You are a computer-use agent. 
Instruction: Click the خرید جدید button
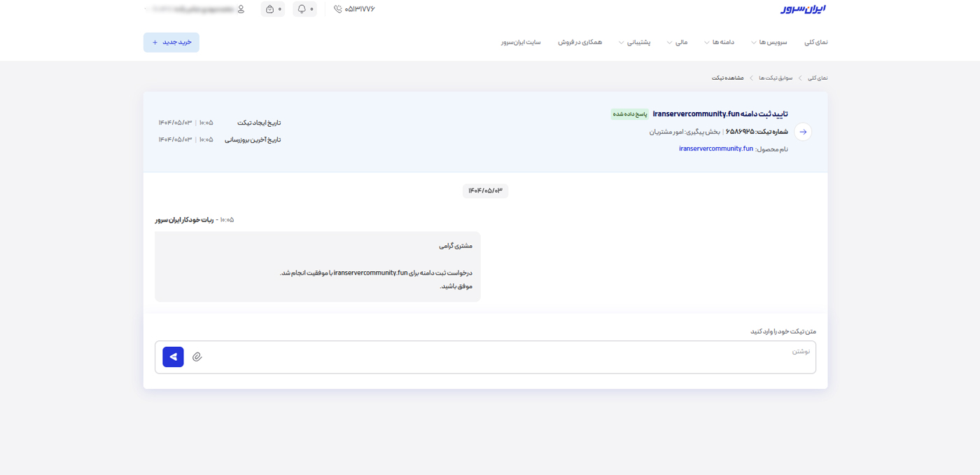pos(171,42)
